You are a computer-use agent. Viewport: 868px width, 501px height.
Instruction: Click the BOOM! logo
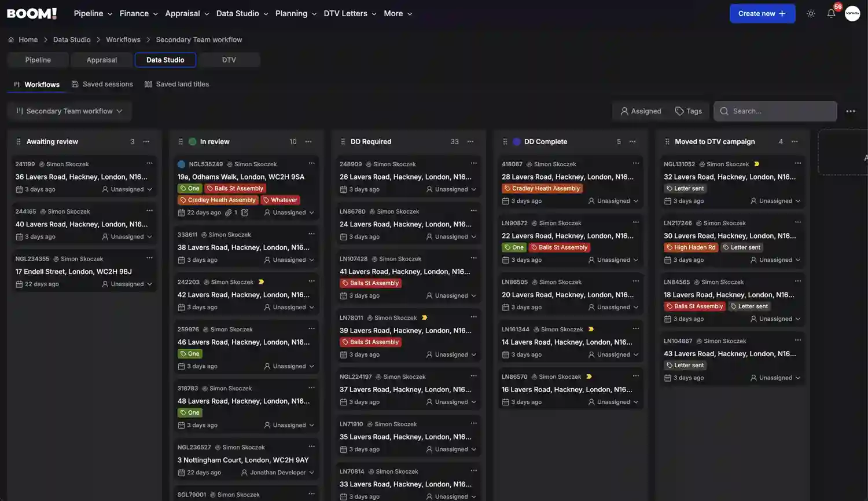[32, 13]
